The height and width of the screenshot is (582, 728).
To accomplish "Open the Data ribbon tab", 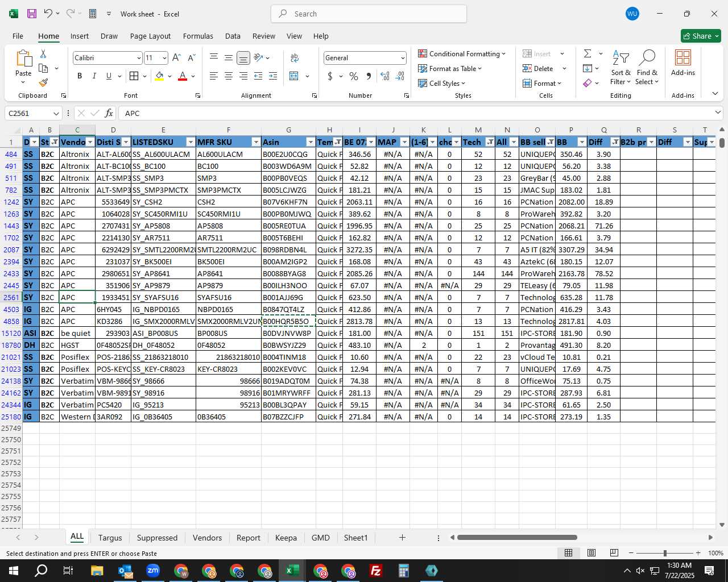I will (x=233, y=36).
